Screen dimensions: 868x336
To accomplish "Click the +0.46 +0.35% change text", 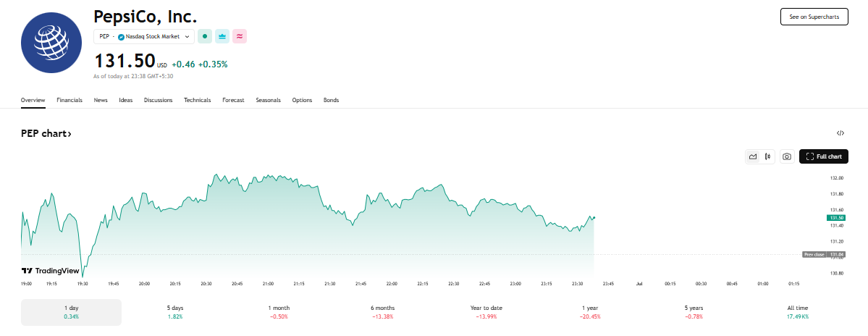I will point(200,64).
